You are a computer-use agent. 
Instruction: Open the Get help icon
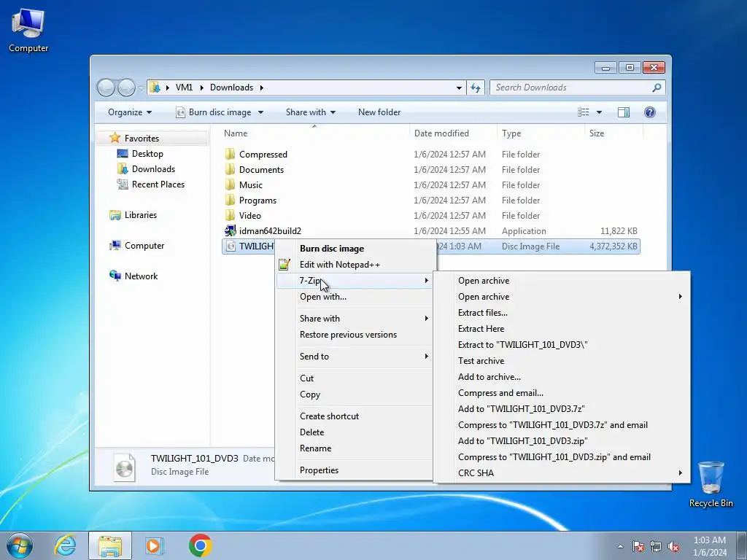click(650, 112)
